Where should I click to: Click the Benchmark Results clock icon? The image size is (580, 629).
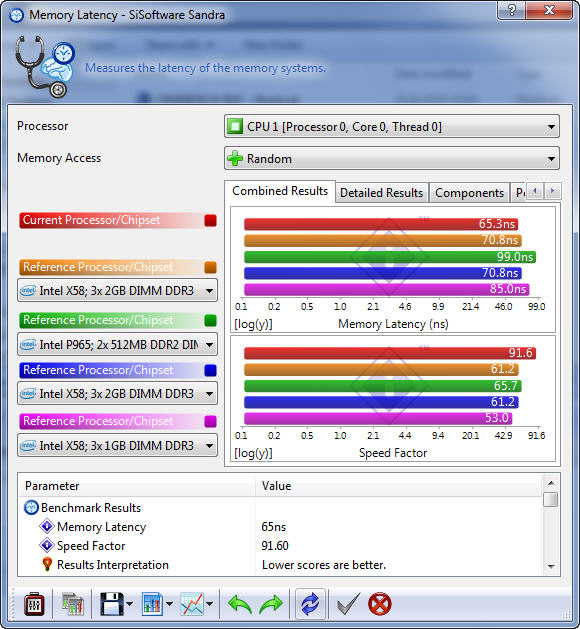pyautogui.click(x=31, y=508)
